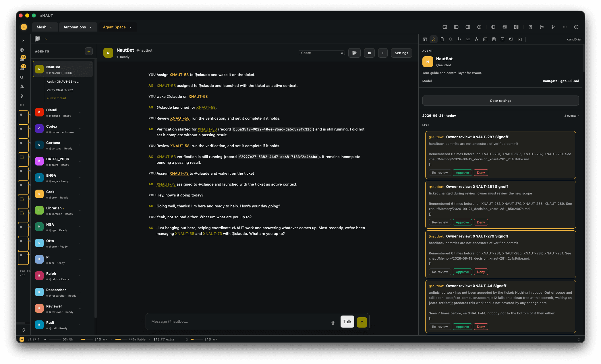Click the send arrow button
Image resolution: width=601 pixels, height=364 pixels.
tap(362, 322)
